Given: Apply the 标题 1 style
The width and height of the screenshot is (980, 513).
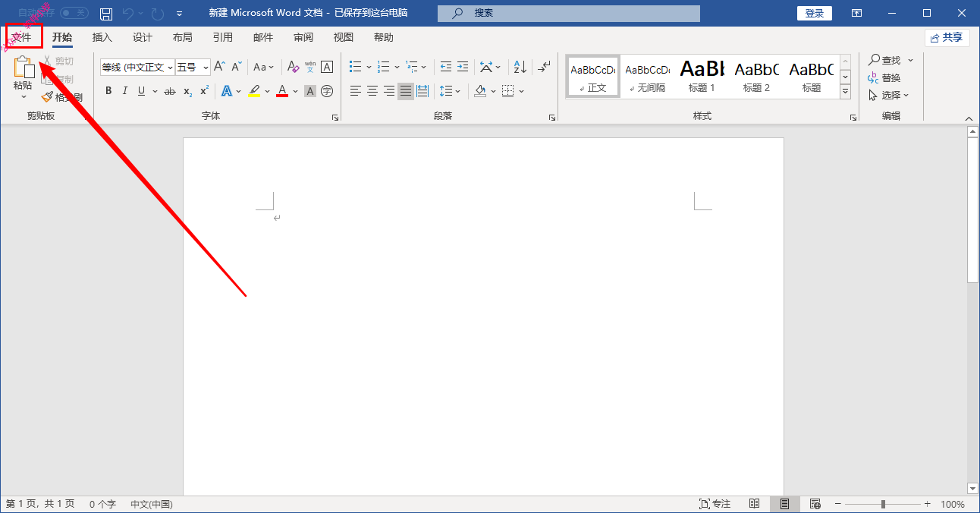Looking at the screenshot, I should 702,76.
